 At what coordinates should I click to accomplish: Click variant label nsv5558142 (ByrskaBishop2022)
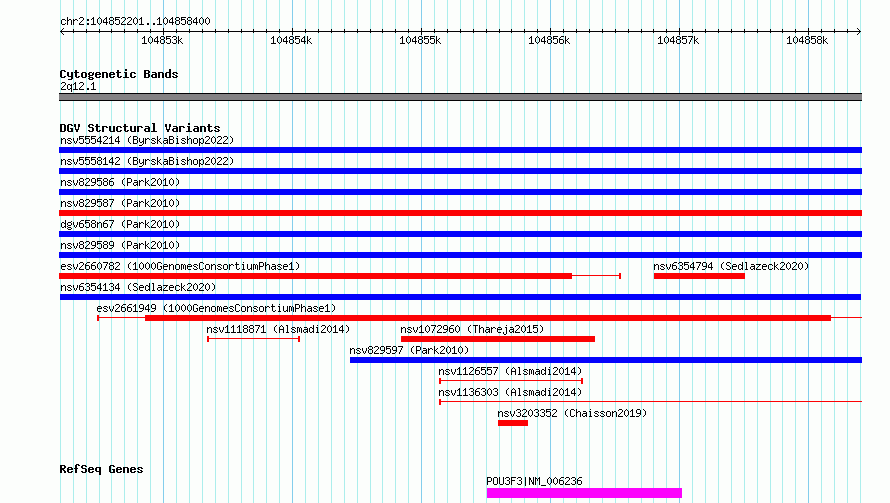click(147, 161)
